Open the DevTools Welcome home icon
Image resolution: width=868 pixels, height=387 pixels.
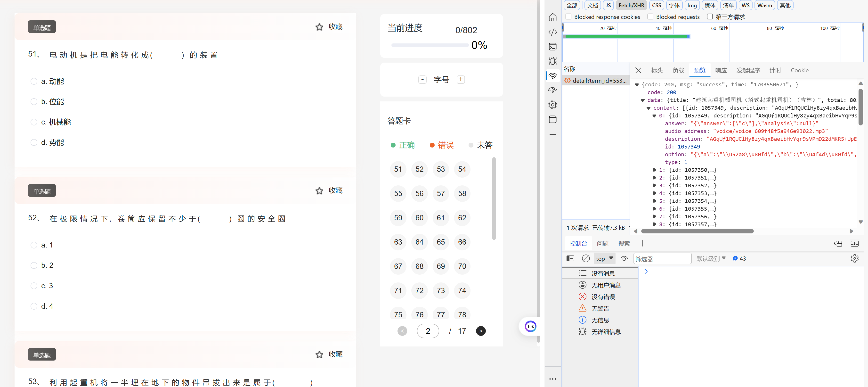(553, 17)
